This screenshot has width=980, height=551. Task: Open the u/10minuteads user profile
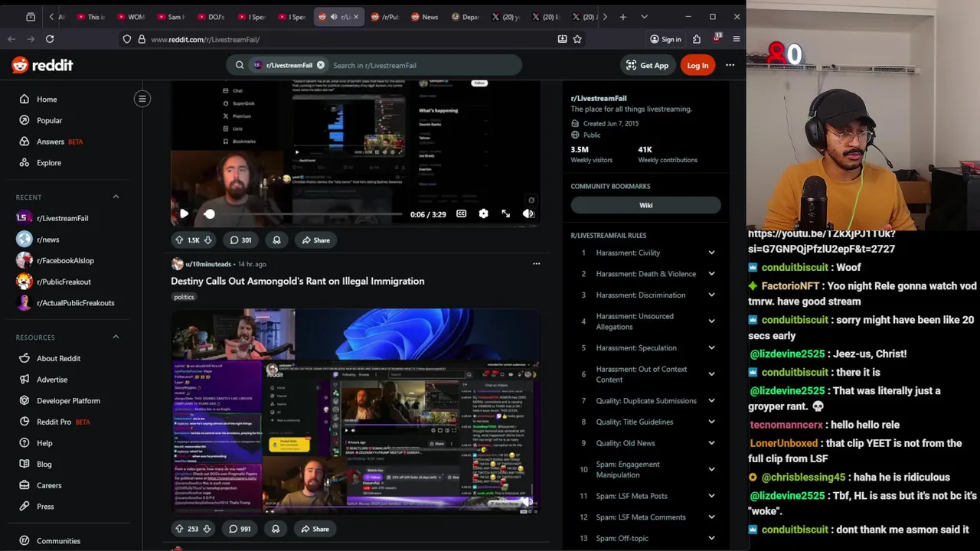[x=207, y=264]
